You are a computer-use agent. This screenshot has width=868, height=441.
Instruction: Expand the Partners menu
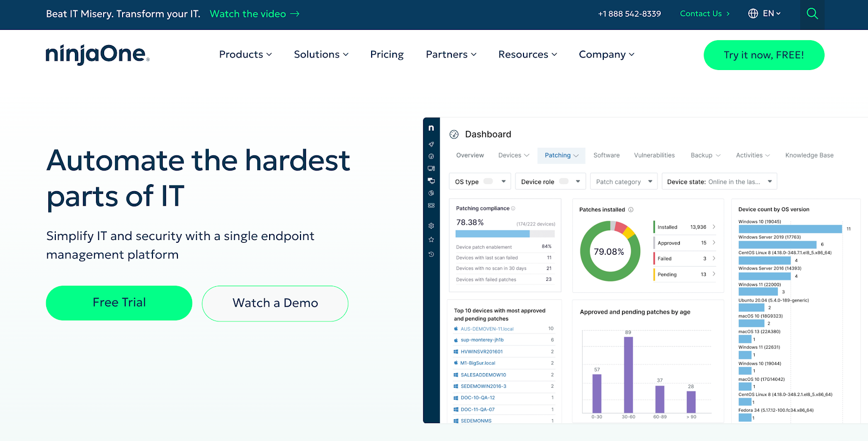[451, 54]
